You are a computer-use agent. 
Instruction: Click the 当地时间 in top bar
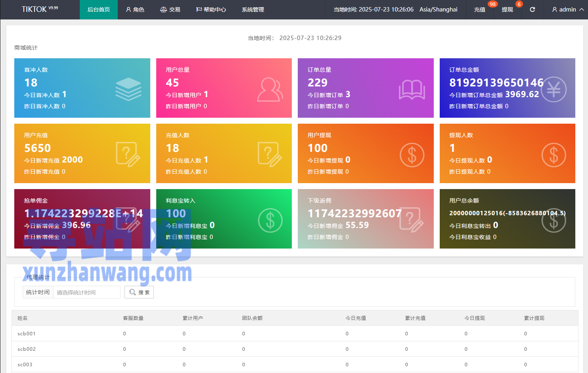(x=373, y=10)
